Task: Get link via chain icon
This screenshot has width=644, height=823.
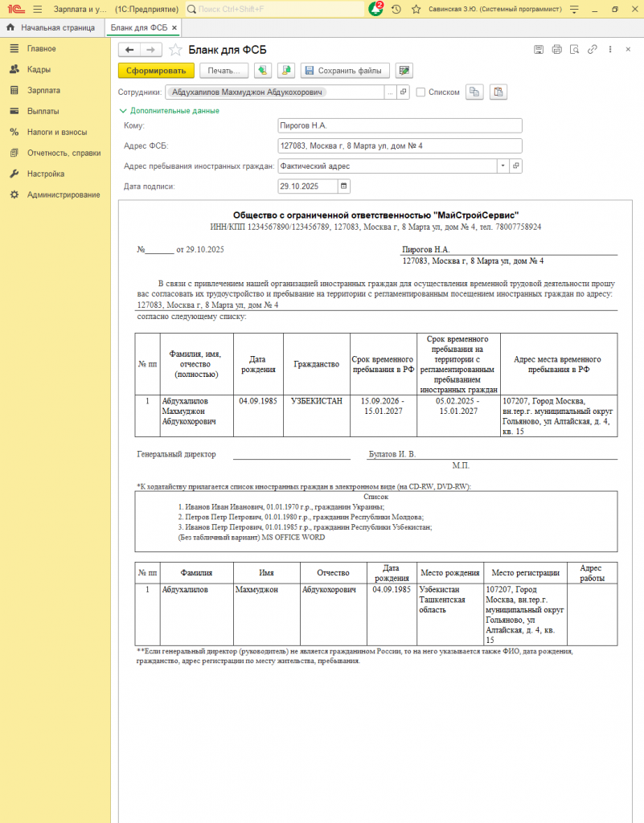Action: pyautogui.click(x=592, y=49)
